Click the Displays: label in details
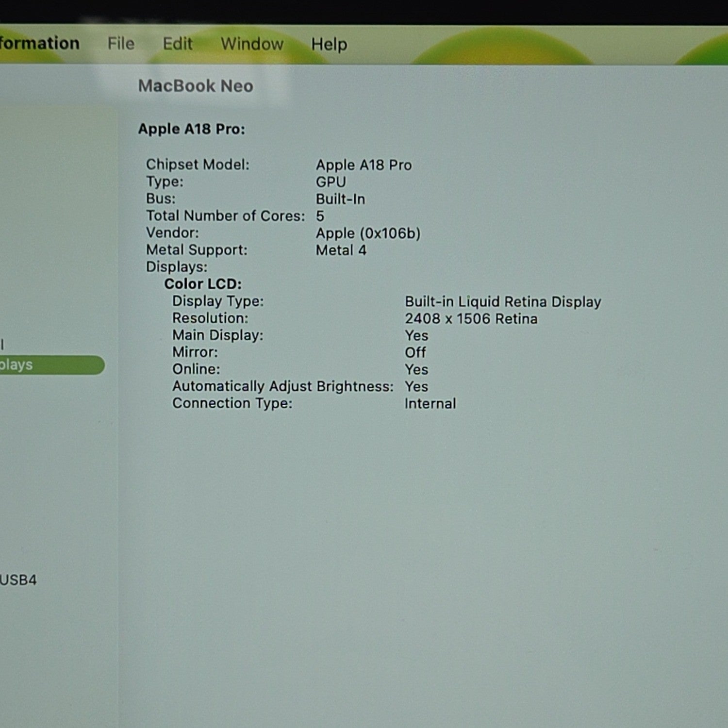Image resolution: width=728 pixels, height=728 pixels. [177, 267]
